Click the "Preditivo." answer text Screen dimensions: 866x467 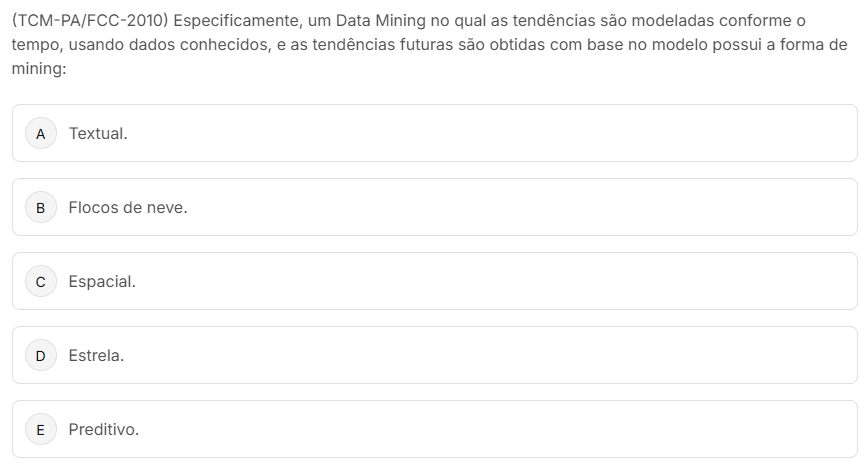[x=104, y=430]
